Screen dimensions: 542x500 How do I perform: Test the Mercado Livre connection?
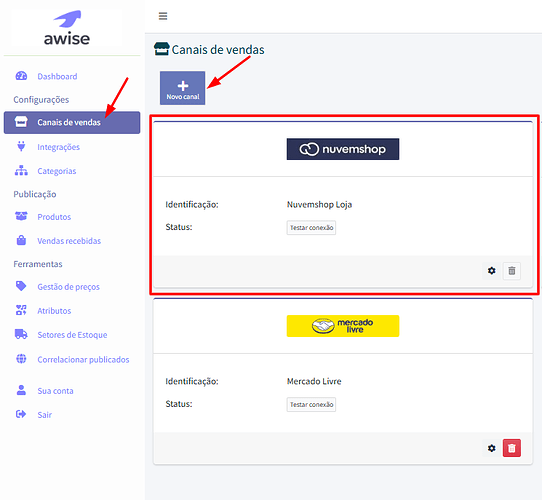[x=311, y=404]
